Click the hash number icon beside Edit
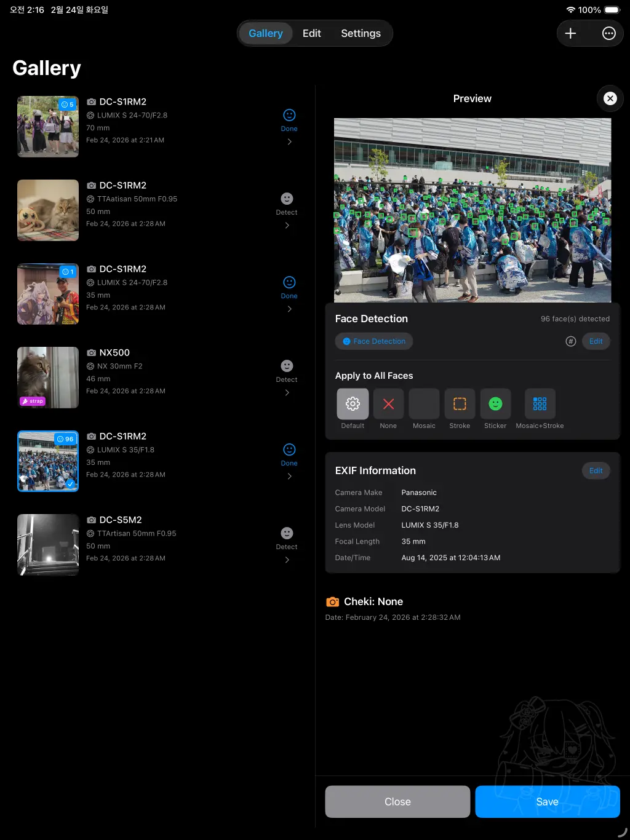Screen dimensions: 630x840 [571, 341]
